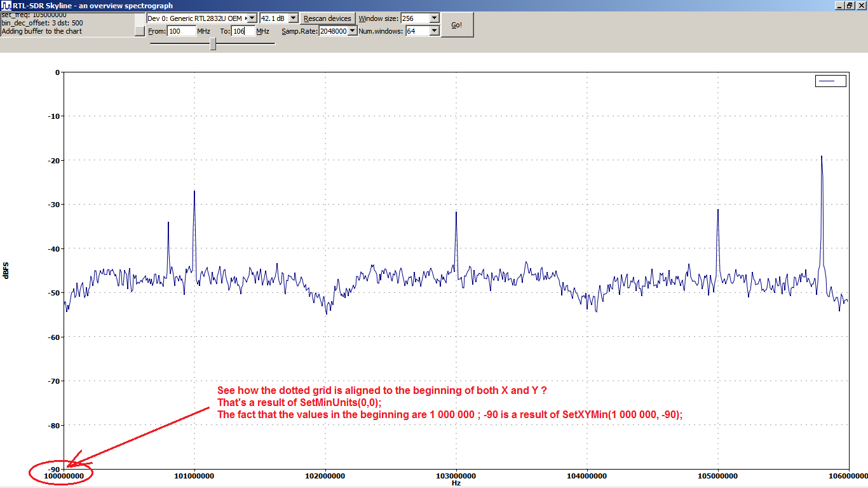The image size is (868, 488).
Task: Click the RTL-SDR Skyline title bar icon
Action: (x=6, y=5)
